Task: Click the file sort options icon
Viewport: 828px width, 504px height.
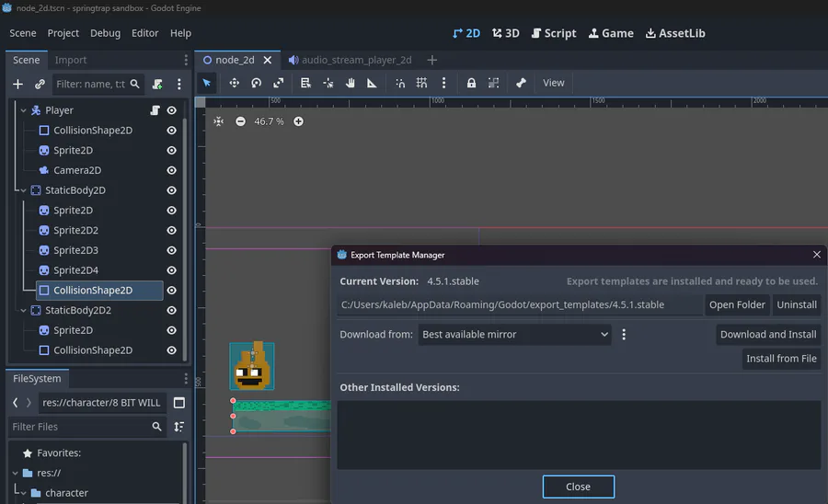Action: [x=179, y=427]
